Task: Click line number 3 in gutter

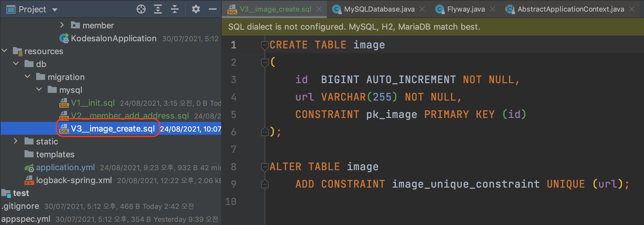Action: 234,80
